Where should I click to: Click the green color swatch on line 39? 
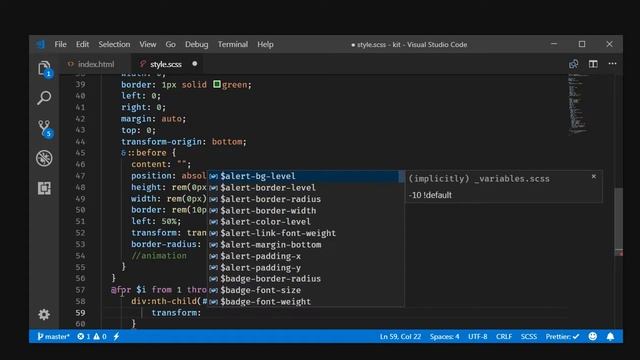click(x=217, y=84)
